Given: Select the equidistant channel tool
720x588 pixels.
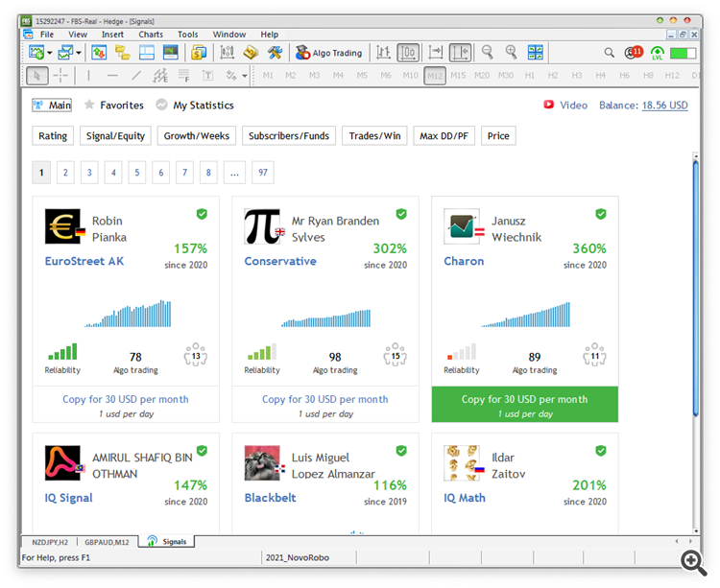Looking at the screenshot, I should point(160,76).
